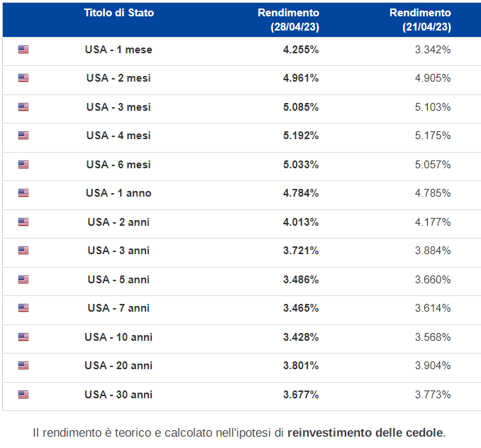Image resolution: width=481 pixels, height=448 pixels.
Task: Click the flag icon beside USA - 3 mesi
Action: pyautogui.click(x=23, y=107)
